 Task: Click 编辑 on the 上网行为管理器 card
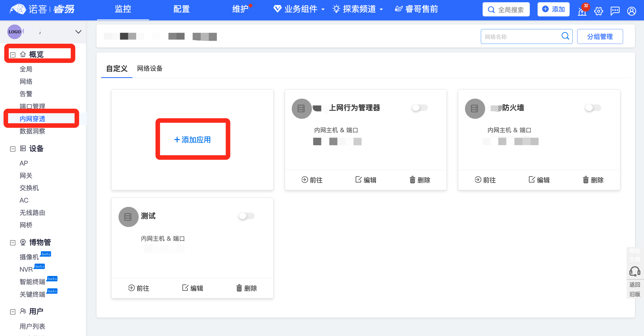point(366,180)
